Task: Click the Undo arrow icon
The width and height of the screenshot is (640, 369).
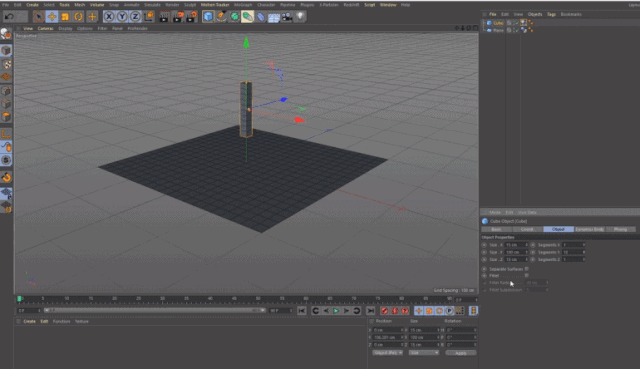Action: (x=9, y=16)
